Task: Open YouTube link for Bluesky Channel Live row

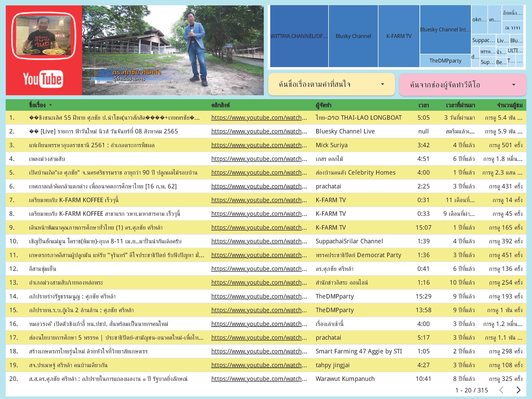Action: [x=259, y=131]
